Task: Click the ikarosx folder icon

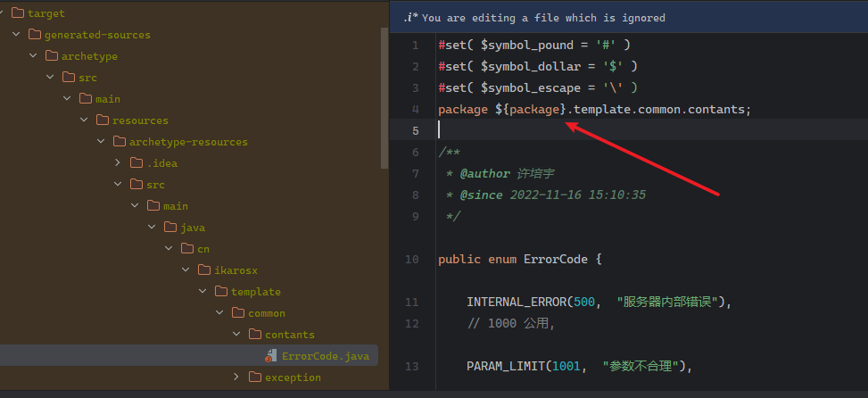Action: [x=204, y=270]
